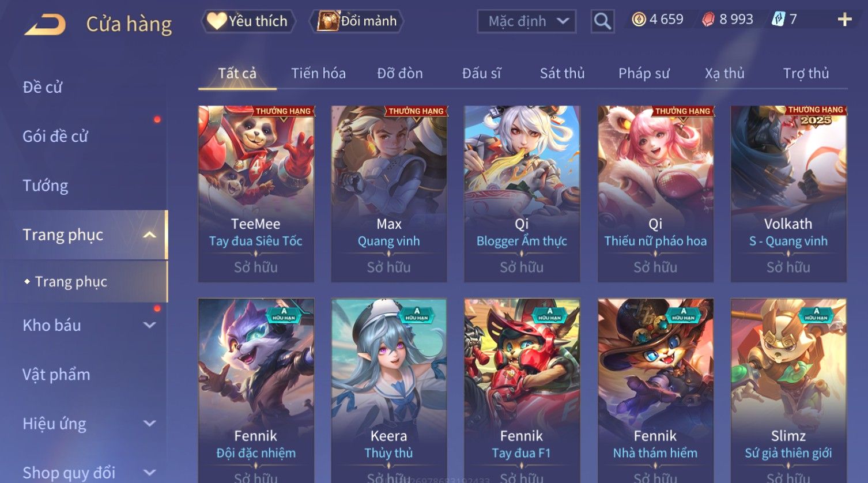Expand the Hiệu ứng sidebar section

[x=149, y=424]
